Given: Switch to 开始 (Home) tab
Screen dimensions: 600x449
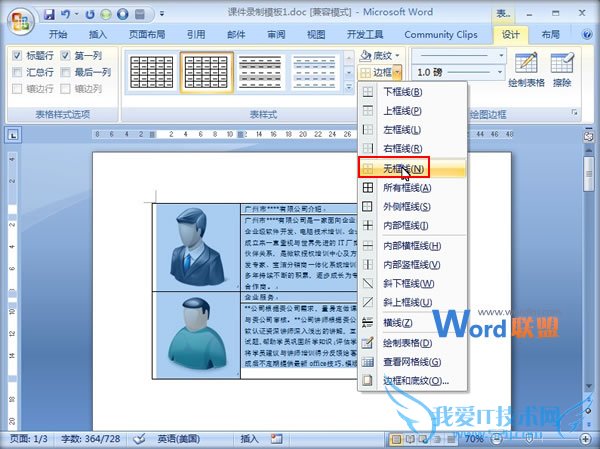Looking at the screenshot, I should click(x=58, y=34).
